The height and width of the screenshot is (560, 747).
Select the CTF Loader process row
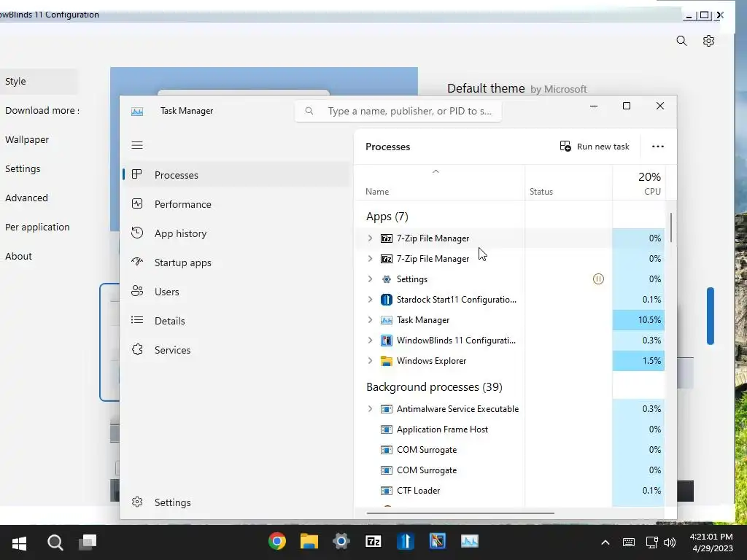(x=509, y=491)
